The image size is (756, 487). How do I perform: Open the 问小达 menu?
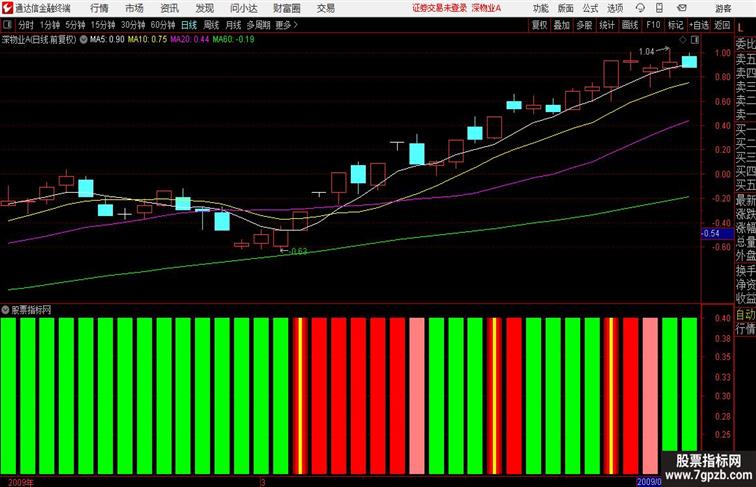[243, 8]
